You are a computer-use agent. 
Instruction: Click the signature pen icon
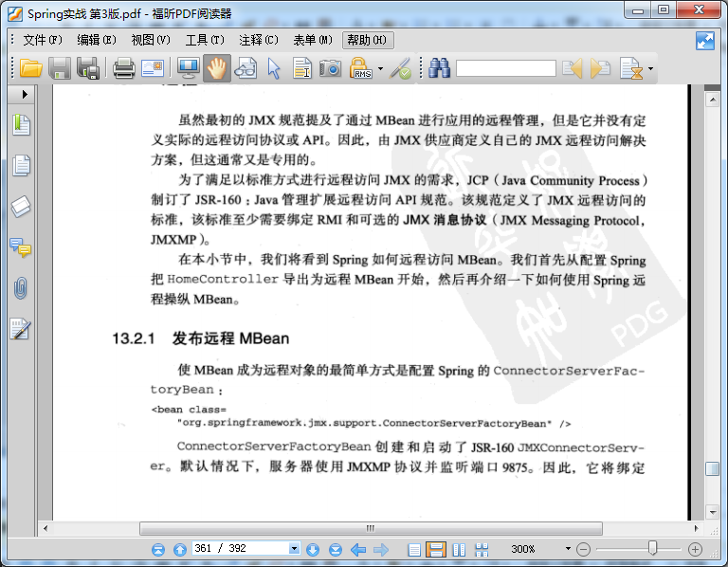pos(400,68)
